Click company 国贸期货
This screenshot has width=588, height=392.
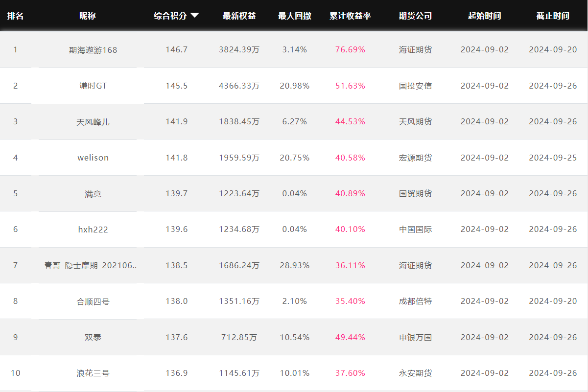click(415, 194)
